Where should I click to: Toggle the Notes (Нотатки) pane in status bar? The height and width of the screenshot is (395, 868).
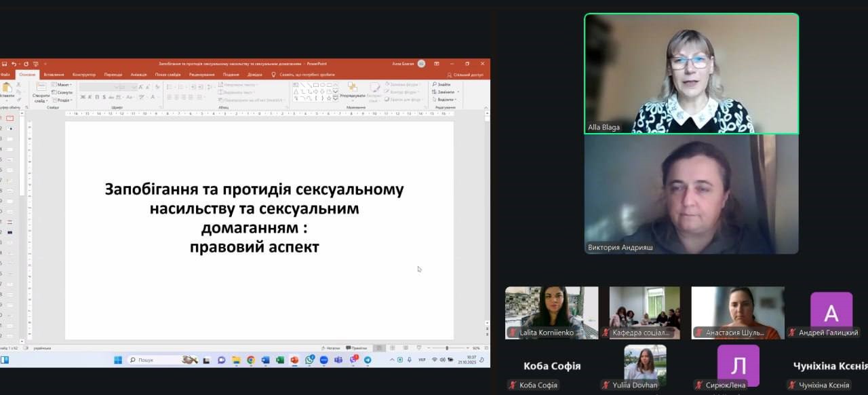(330, 347)
